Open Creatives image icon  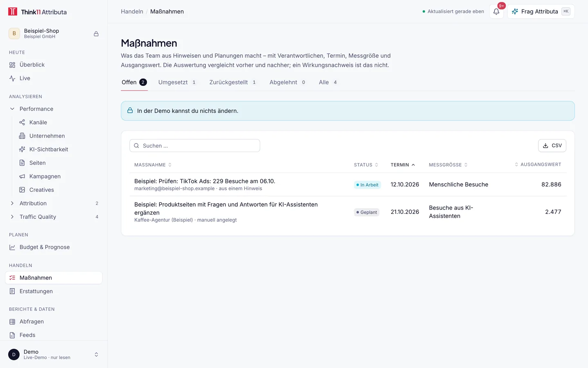coord(22,190)
